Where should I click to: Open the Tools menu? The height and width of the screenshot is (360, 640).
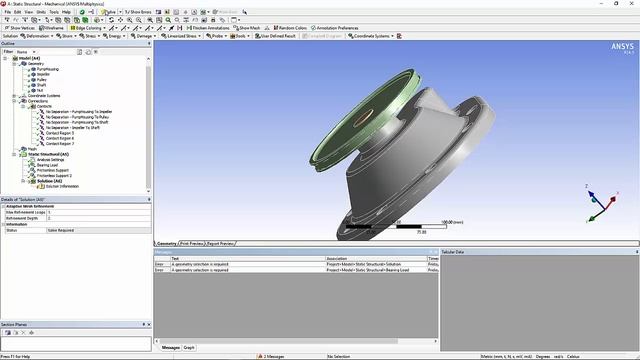coord(54,12)
